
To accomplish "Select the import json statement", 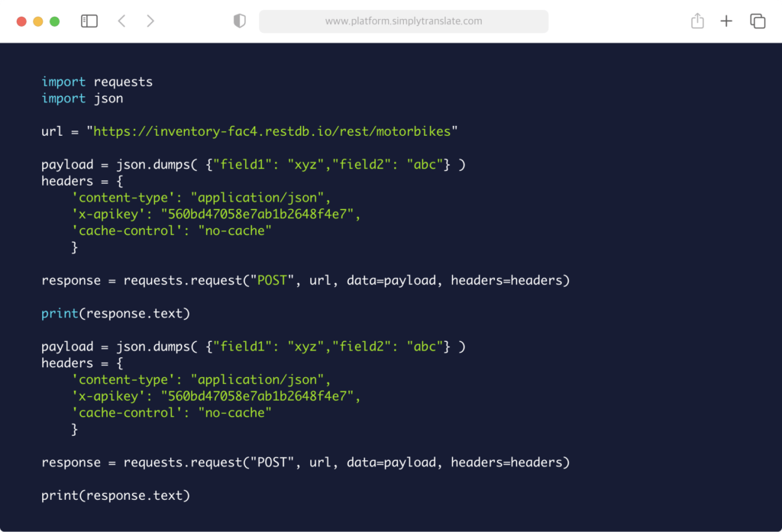I will pos(82,98).
